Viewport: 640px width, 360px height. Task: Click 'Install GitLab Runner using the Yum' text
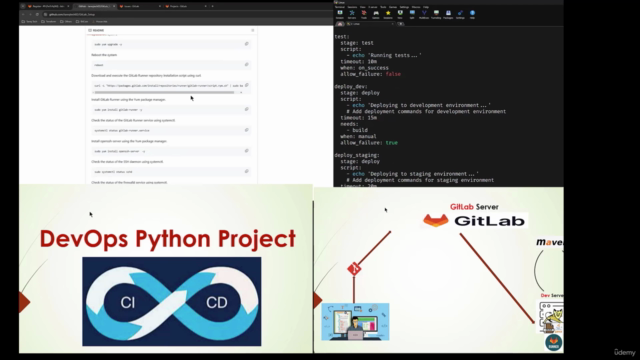[129, 99]
